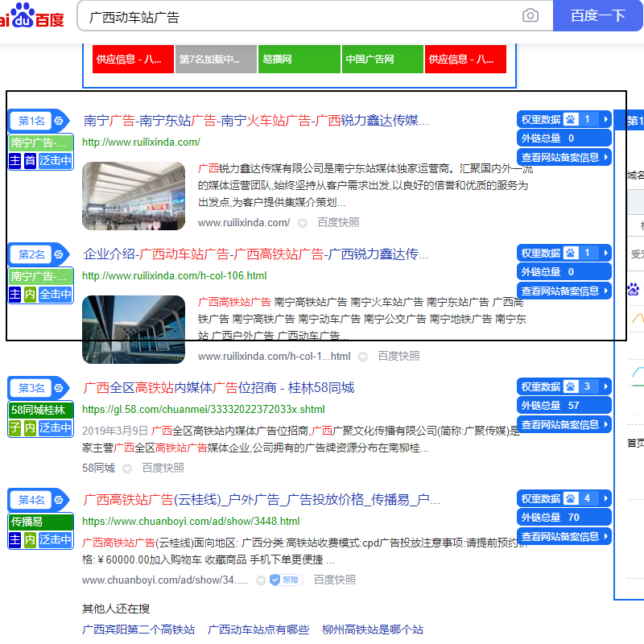Click 全击中 tag under 第2名
This screenshot has width=644, height=644.
pyautogui.click(x=55, y=294)
